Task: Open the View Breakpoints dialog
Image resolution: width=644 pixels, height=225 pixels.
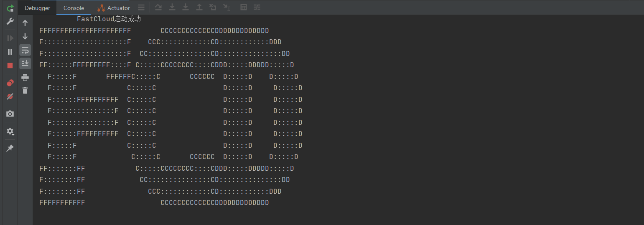Action: tap(10, 83)
